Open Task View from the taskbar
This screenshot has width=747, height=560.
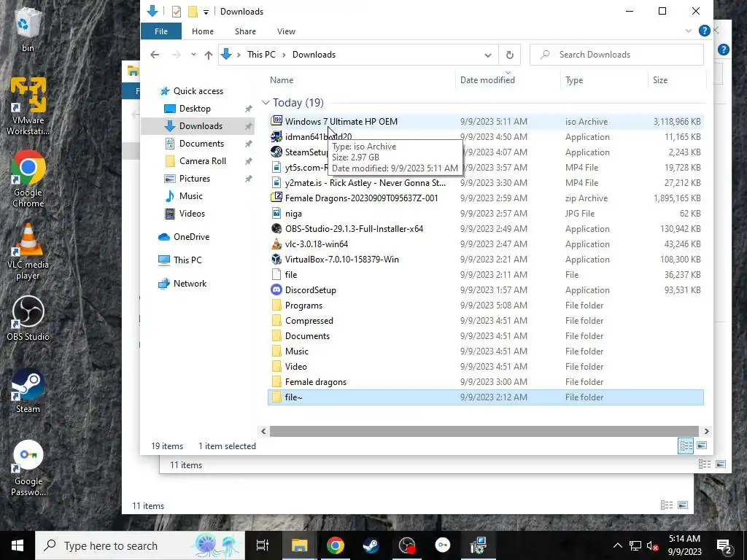click(262, 545)
